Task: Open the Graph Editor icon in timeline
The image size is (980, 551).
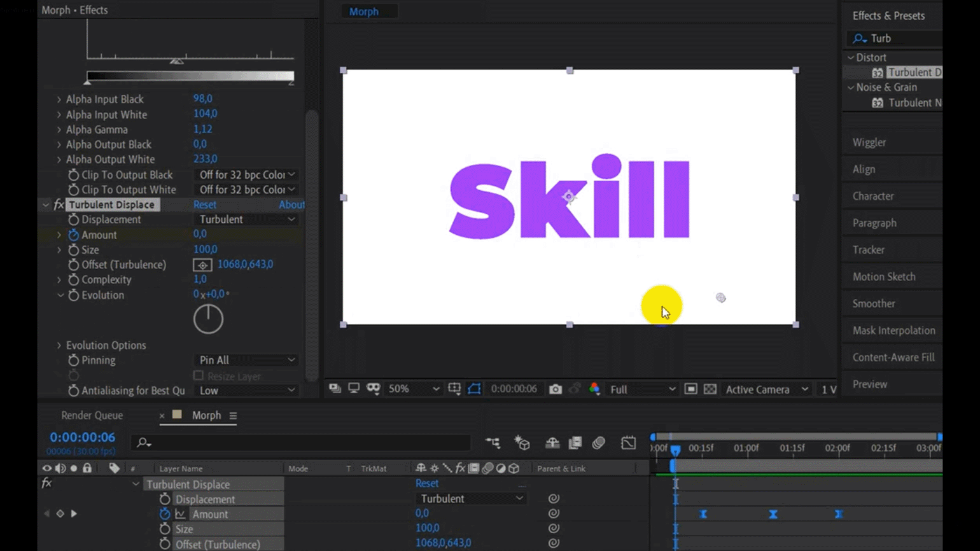Action: (x=628, y=443)
